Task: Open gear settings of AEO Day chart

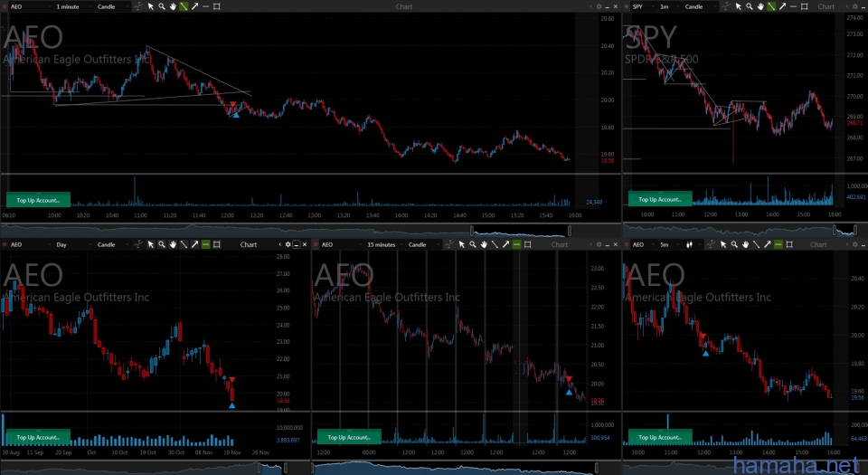Action: pos(288,244)
